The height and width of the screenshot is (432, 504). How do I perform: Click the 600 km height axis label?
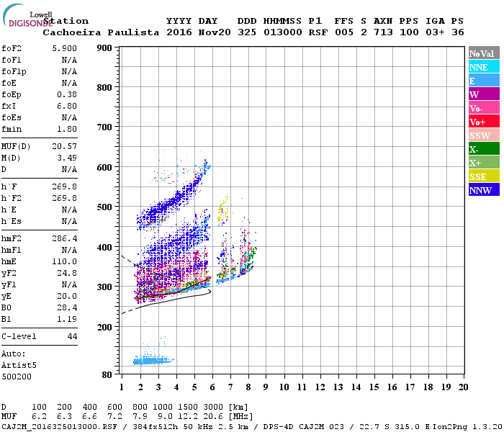click(104, 168)
